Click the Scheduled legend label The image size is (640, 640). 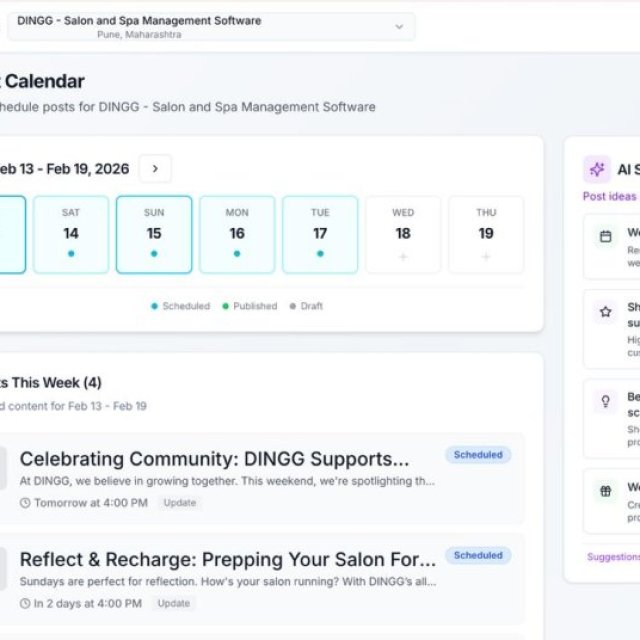(186, 306)
